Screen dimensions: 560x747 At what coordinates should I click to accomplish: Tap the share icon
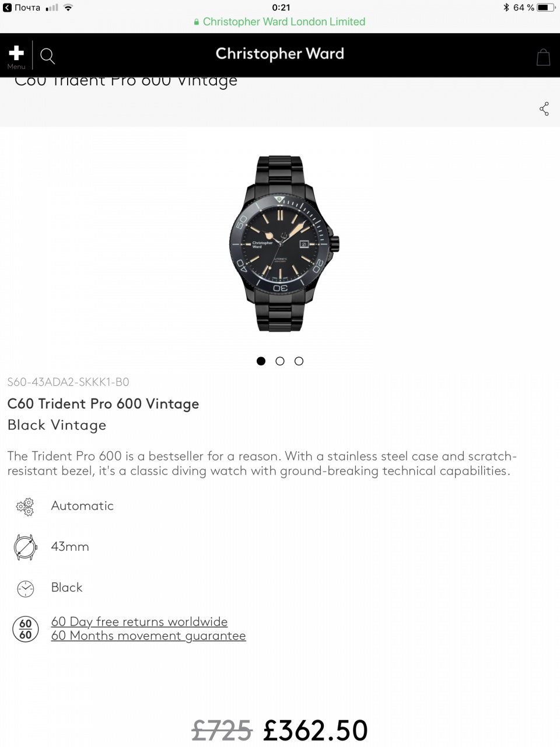[x=544, y=109]
